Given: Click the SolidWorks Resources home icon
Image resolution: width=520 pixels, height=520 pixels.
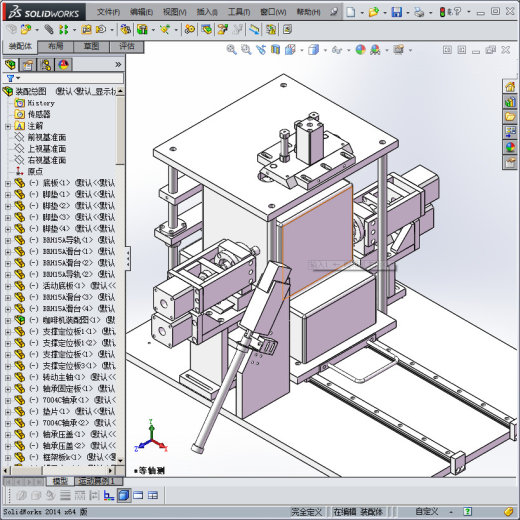Looking at the screenshot, I should pos(510,87).
